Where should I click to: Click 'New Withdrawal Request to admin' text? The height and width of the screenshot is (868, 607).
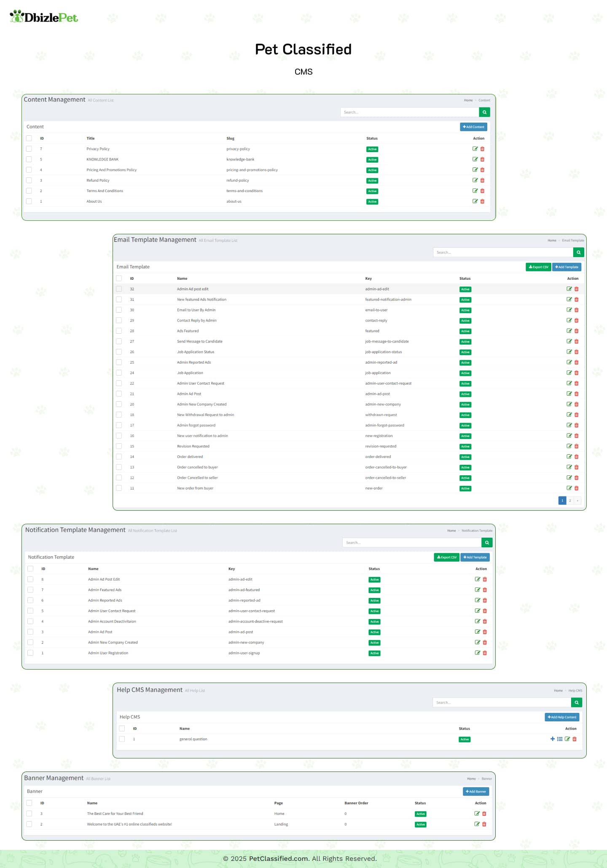206,415
